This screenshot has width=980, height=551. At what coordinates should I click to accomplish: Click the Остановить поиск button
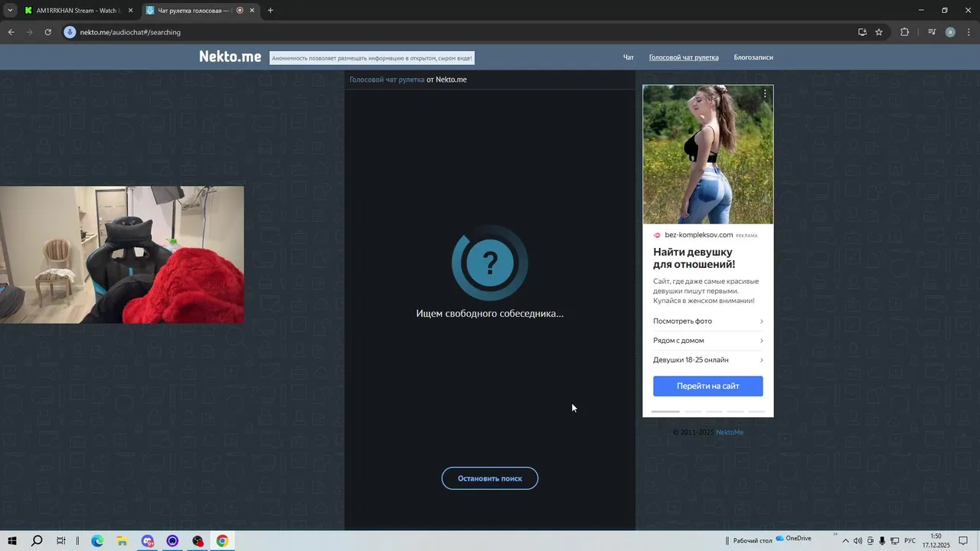490,478
